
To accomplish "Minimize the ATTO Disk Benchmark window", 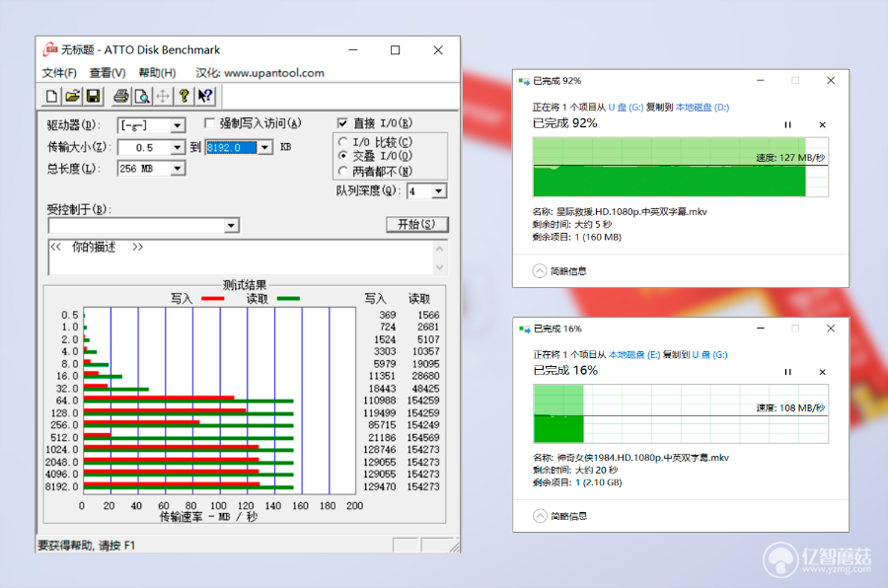I will tap(353, 50).
